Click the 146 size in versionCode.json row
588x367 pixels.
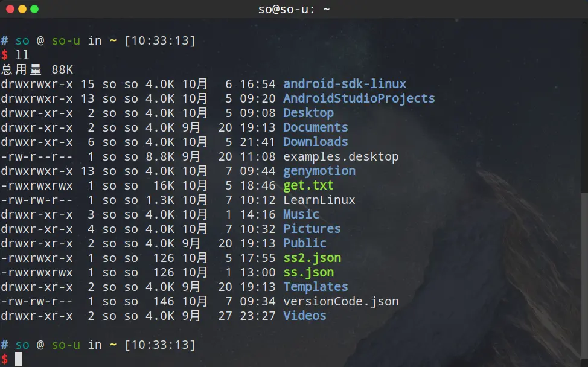[164, 302]
